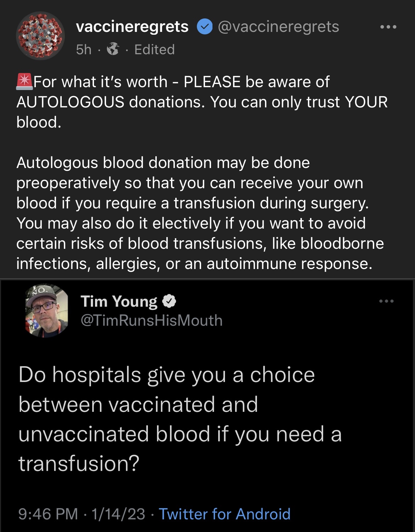Open vaccineregrets profile avatar
The width and height of the screenshot is (415, 532).
point(40,36)
